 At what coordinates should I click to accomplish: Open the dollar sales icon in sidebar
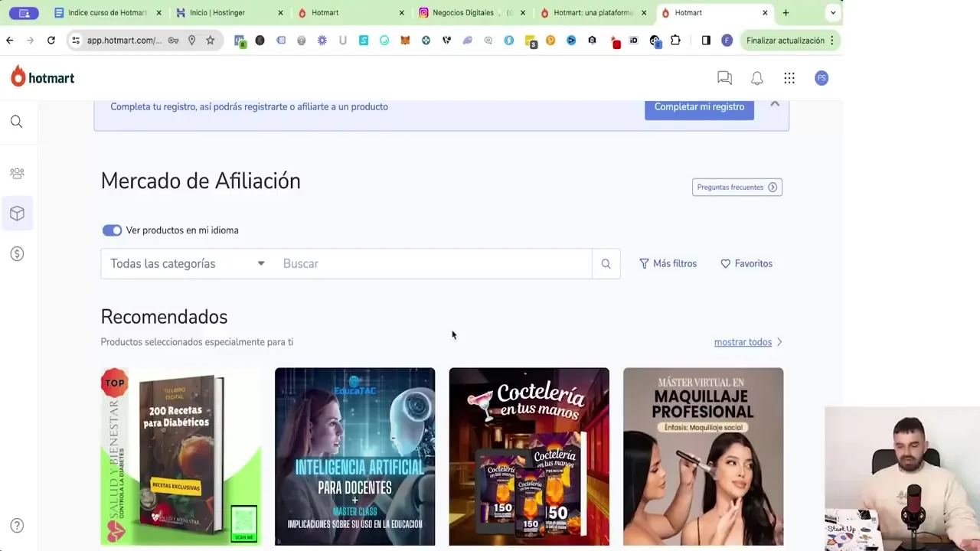pos(17,254)
